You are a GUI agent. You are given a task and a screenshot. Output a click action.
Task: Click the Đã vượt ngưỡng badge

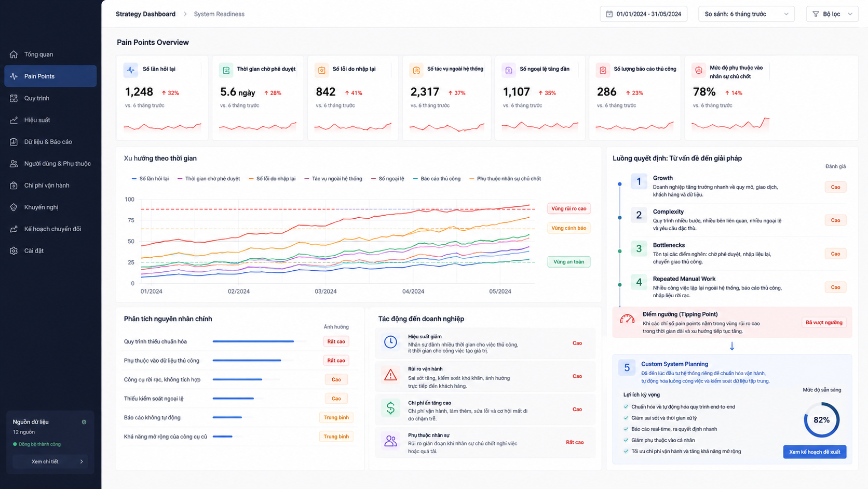point(824,323)
